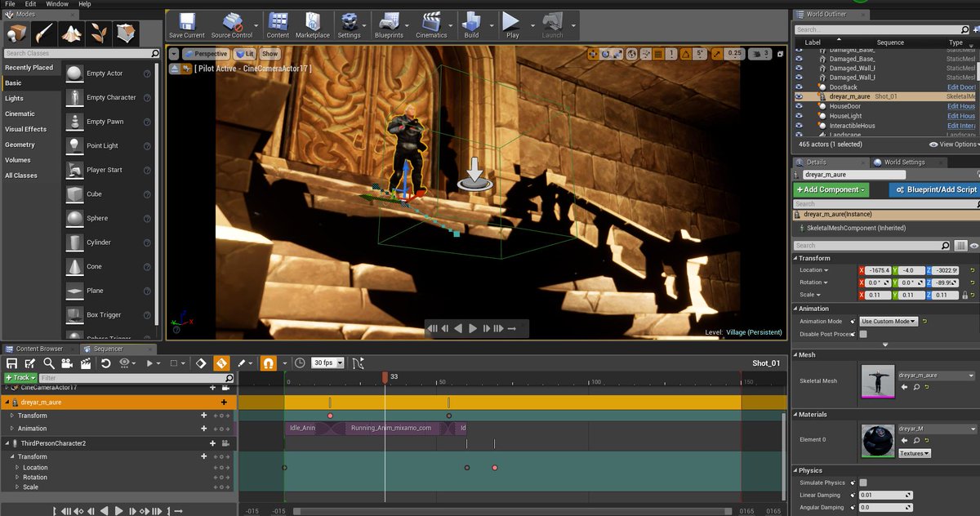980x516 pixels.
Task: Toggle the Sequencer auto-key orange icon
Action: [221, 363]
